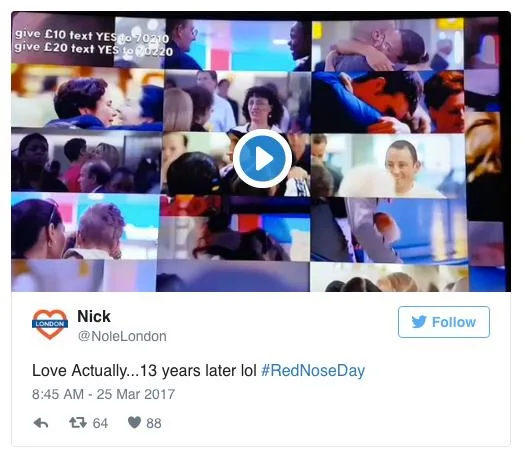
Task: Click the curly-haired woman video tile
Action: coord(237,102)
